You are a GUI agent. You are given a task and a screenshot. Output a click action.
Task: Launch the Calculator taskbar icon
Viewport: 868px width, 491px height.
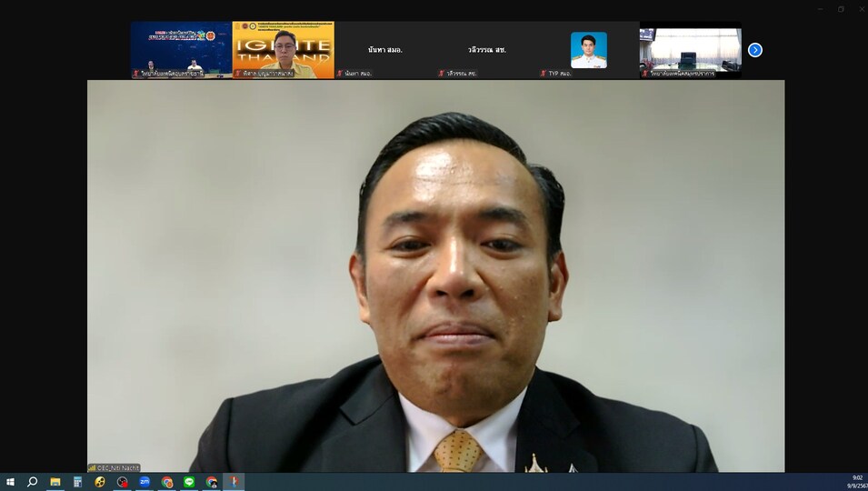pyautogui.click(x=77, y=482)
